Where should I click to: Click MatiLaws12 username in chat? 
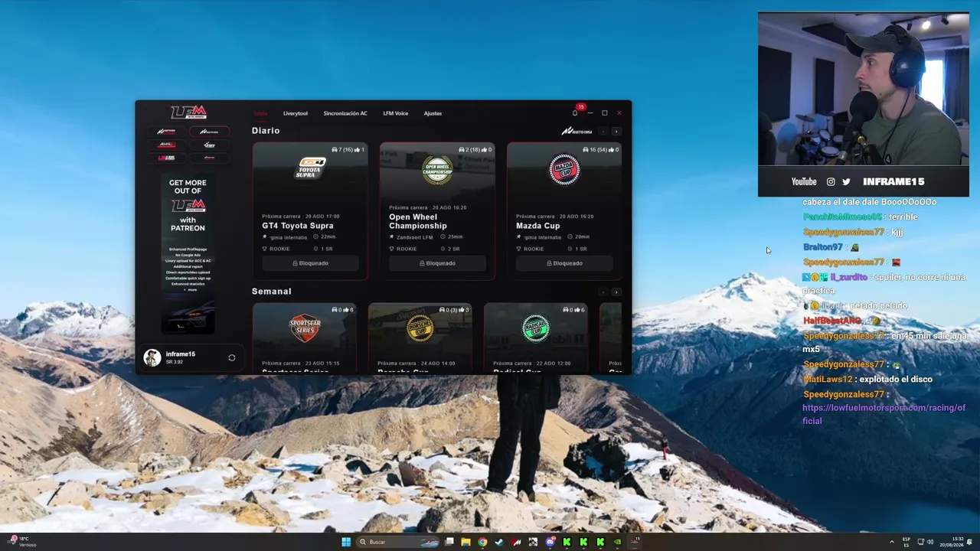[828, 380]
